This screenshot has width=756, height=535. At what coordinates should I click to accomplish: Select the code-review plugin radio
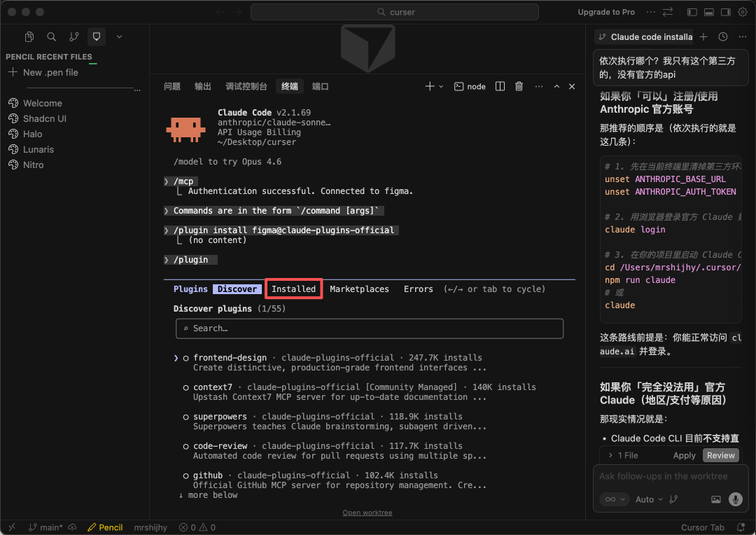coord(185,446)
